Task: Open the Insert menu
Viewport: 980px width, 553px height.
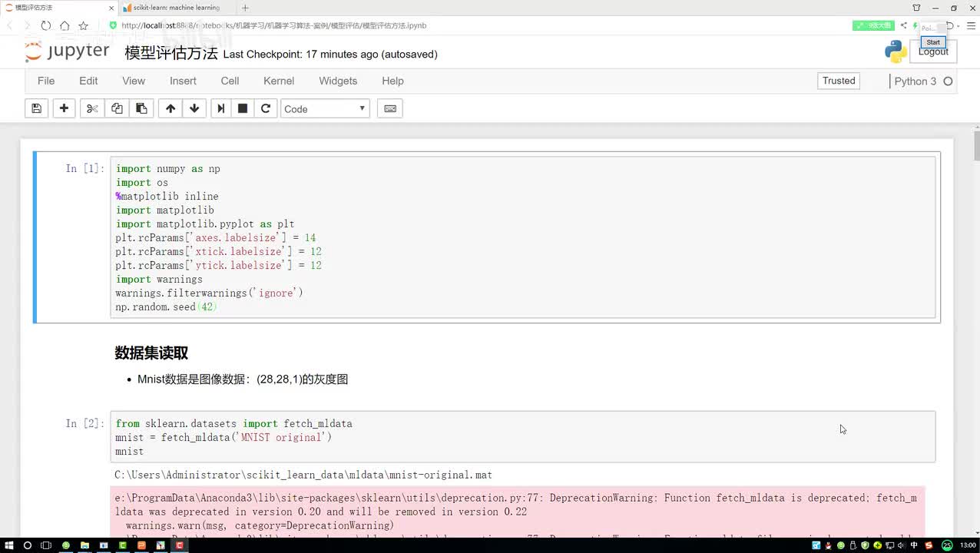Action: pos(183,81)
